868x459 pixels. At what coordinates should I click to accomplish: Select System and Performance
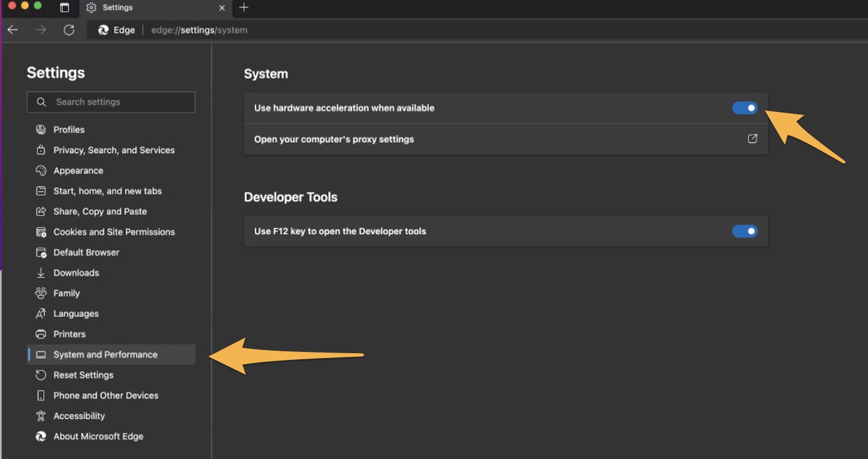pyautogui.click(x=111, y=354)
